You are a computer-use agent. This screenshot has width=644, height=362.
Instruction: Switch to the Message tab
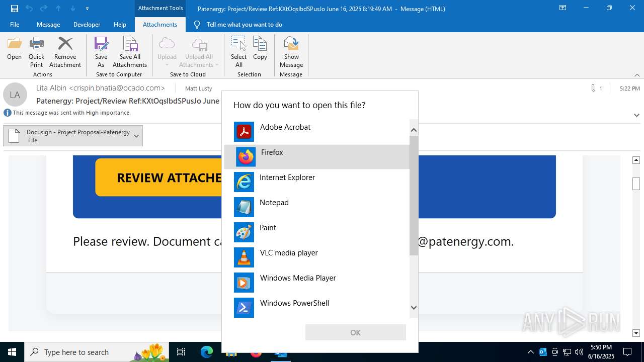point(48,25)
